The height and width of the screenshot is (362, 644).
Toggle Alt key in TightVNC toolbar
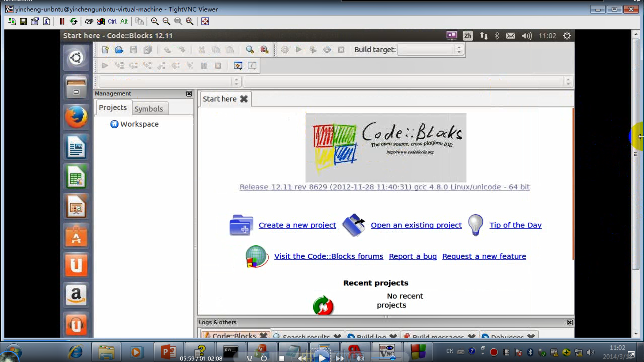124,22
